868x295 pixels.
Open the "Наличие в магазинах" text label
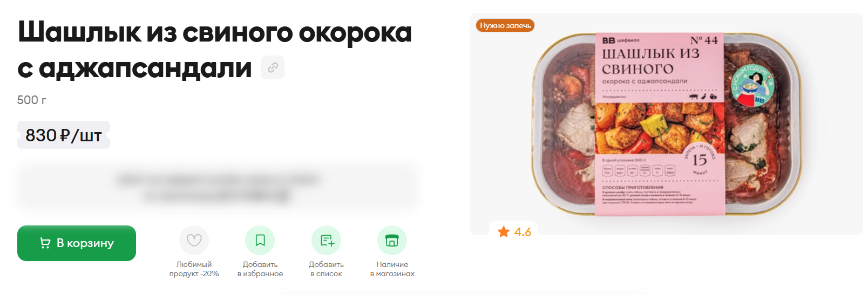tap(392, 269)
